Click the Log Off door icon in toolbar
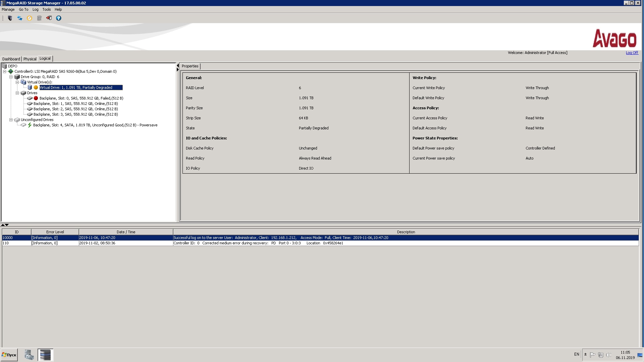The width and height of the screenshot is (644, 362). (49, 18)
